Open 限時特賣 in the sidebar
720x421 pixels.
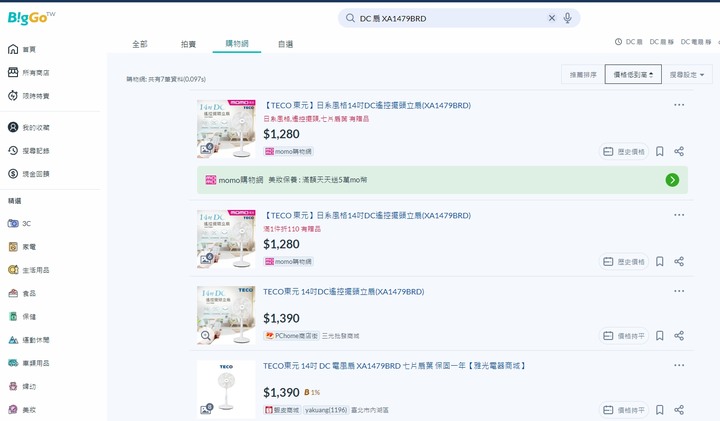[x=28, y=95]
